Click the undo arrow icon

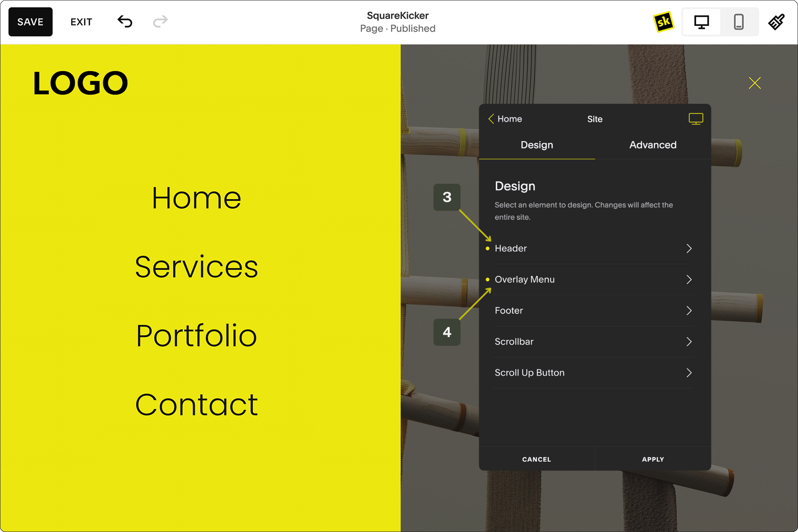pyautogui.click(x=124, y=22)
